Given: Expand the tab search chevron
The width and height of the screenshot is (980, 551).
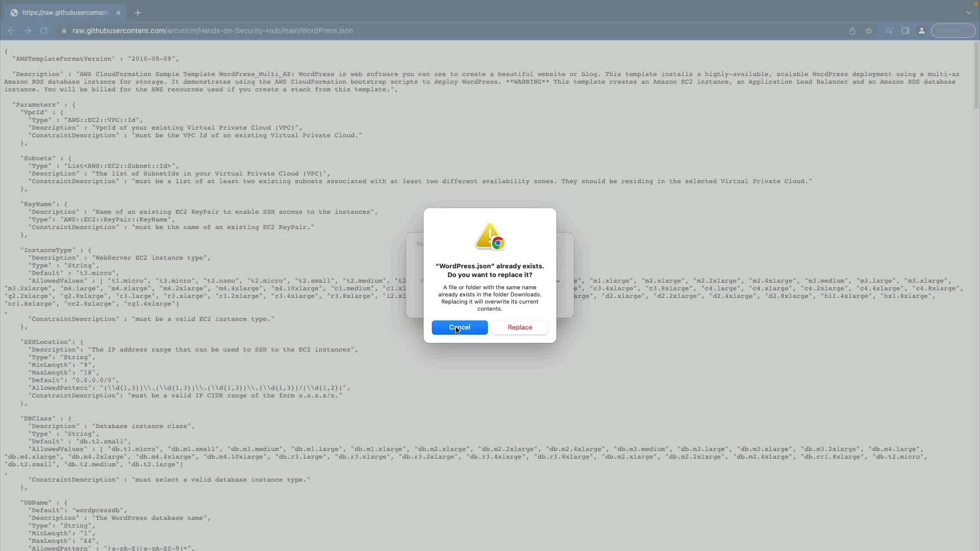Looking at the screenshot, I should point(968,12).
